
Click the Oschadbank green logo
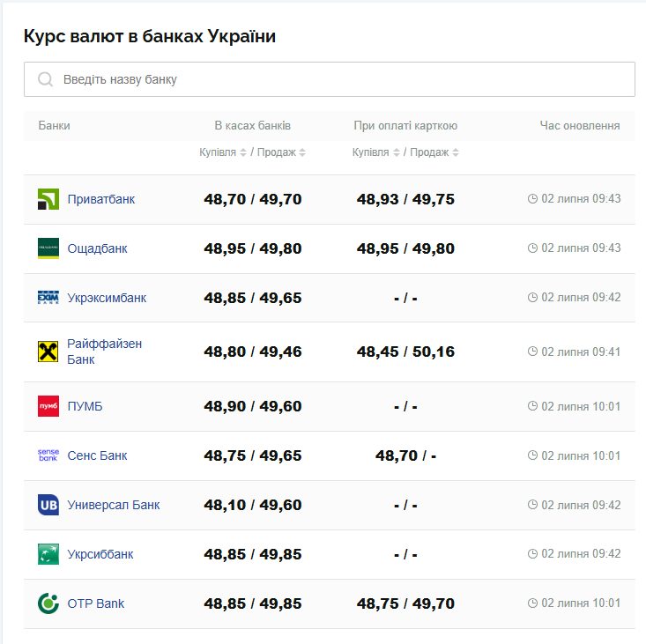point(48,248)
